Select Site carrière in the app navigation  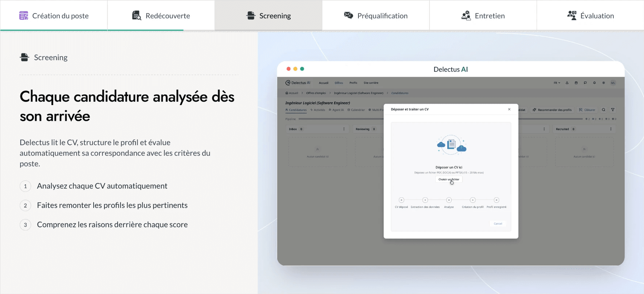(x=371, y=83)
